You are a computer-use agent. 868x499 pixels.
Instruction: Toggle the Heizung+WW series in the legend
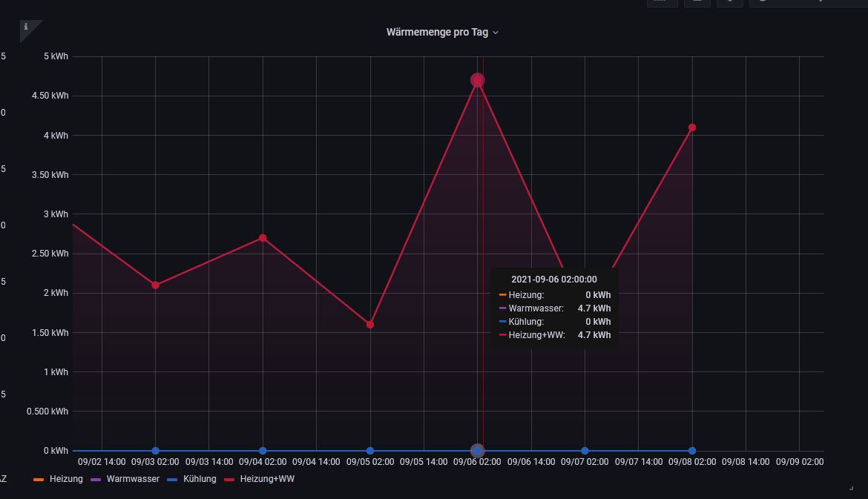click(267, 478)
